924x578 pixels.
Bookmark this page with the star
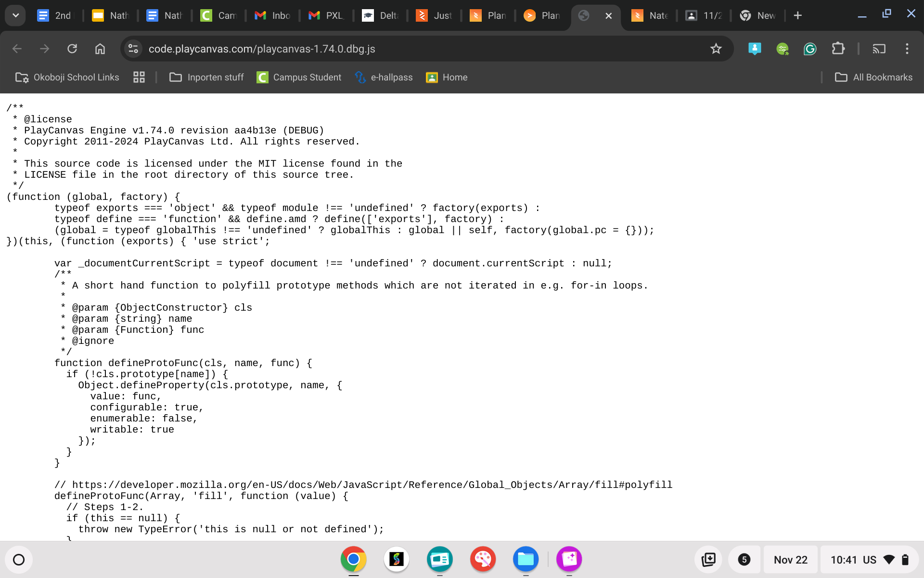pyautogui.click(x=716, y=49)
